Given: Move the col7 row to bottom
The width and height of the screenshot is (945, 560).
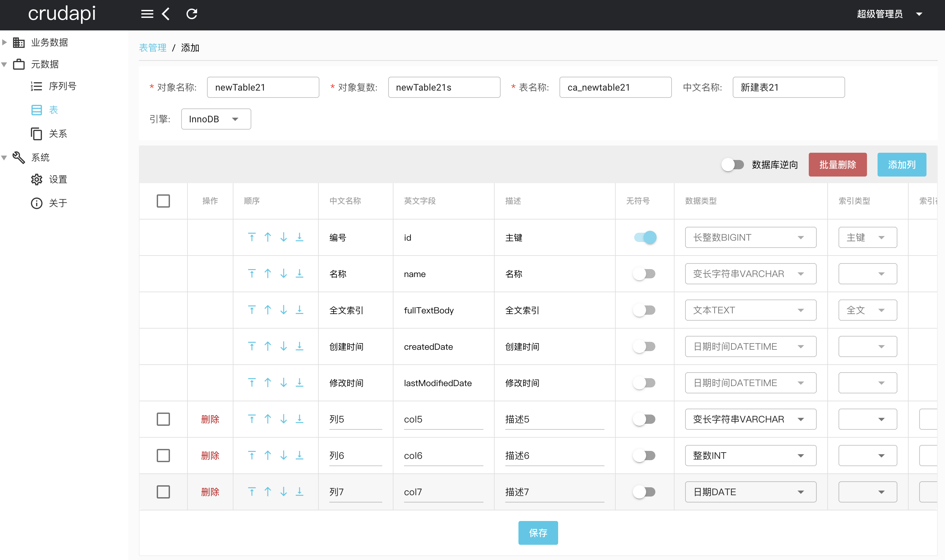Looking at the screenshot, I should tap(299, 492).
